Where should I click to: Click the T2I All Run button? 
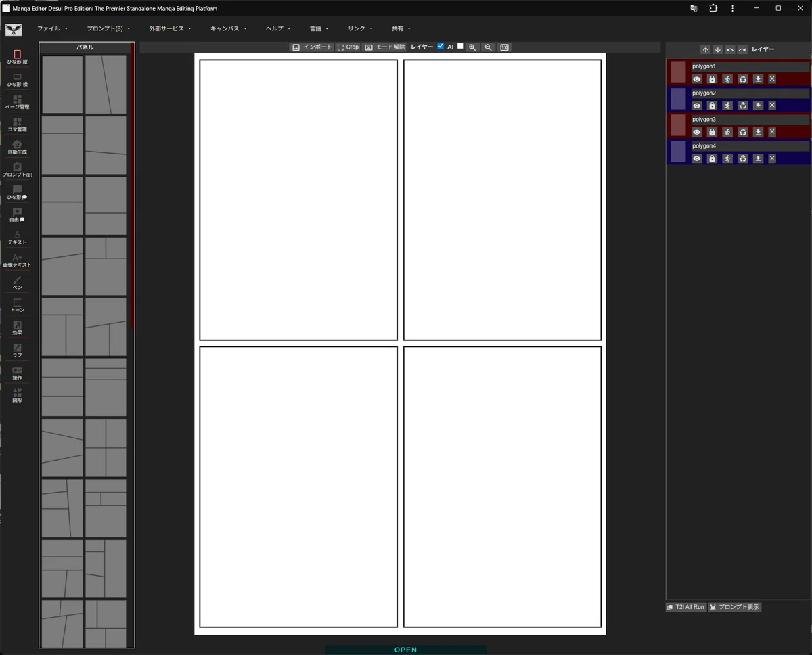coord(685,607)
